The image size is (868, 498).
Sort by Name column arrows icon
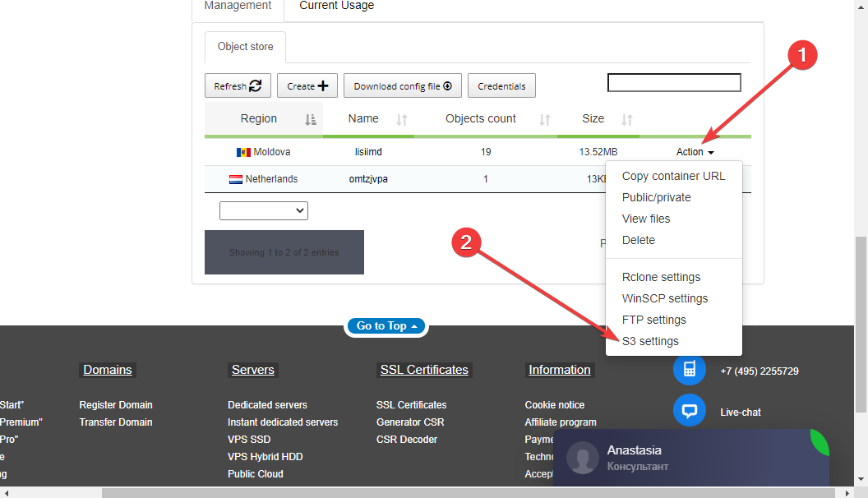pyautogui.click(x=402, y=120)
